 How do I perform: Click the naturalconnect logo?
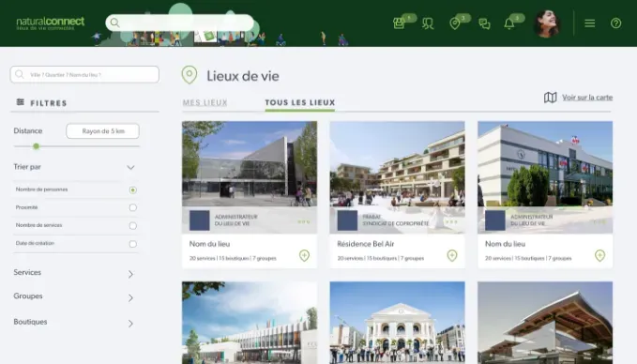pos(51,23)
